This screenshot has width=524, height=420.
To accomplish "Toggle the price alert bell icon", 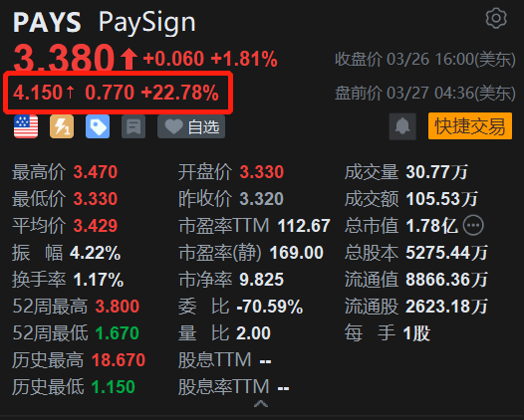I will point(402,126).
